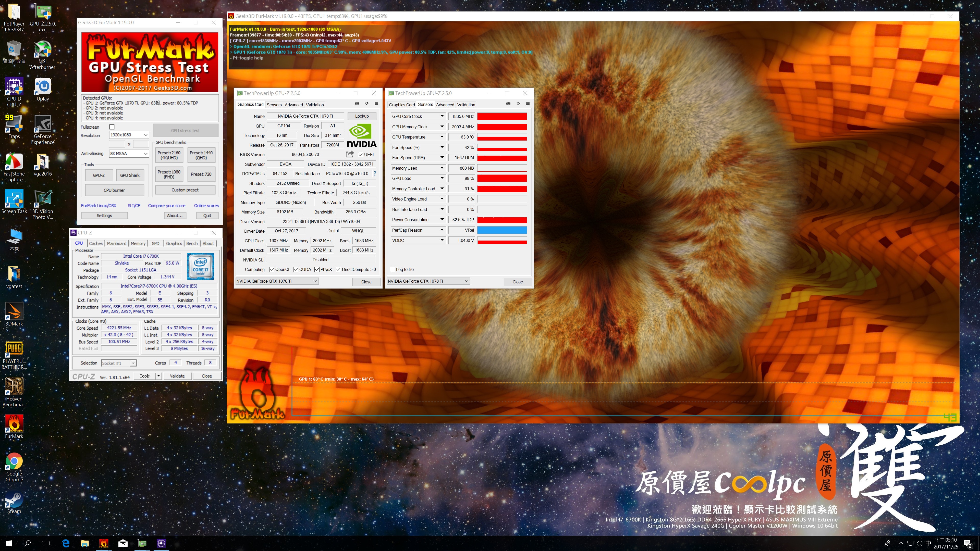This screenshot has width=980, height=551.
Task: Open Resolution dropdown in FurMark
Action: click(129, 135)
